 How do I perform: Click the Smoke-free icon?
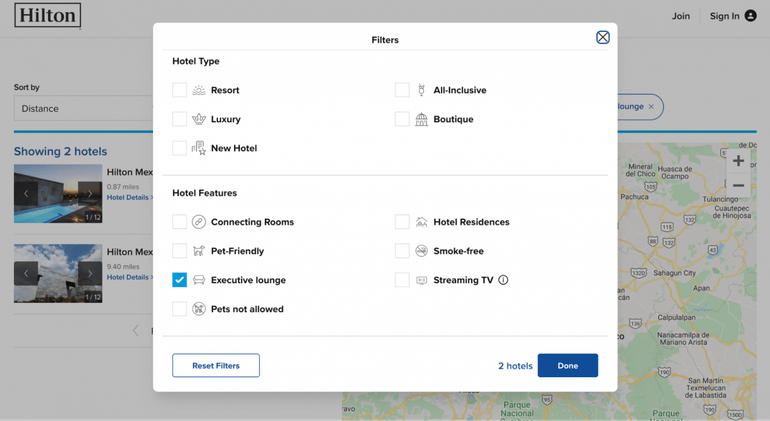pyautogui.click(x=421, y=251)
